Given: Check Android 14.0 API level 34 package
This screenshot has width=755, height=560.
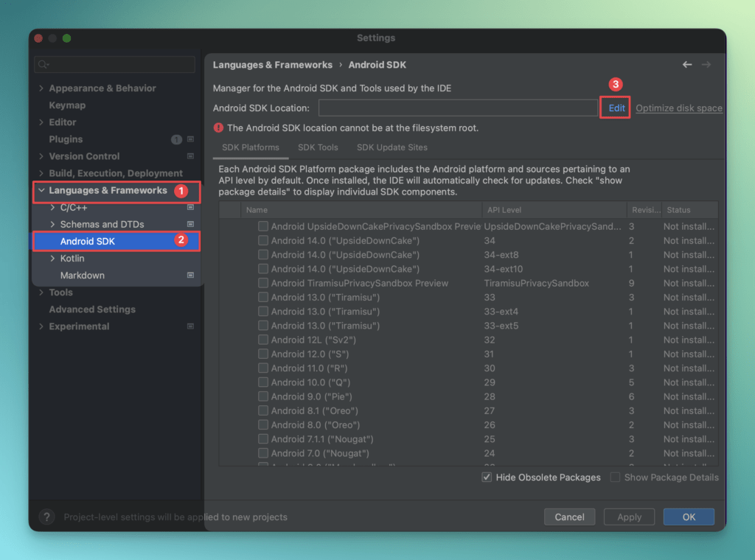Looking at the screenshot, I should click(263, 240).
